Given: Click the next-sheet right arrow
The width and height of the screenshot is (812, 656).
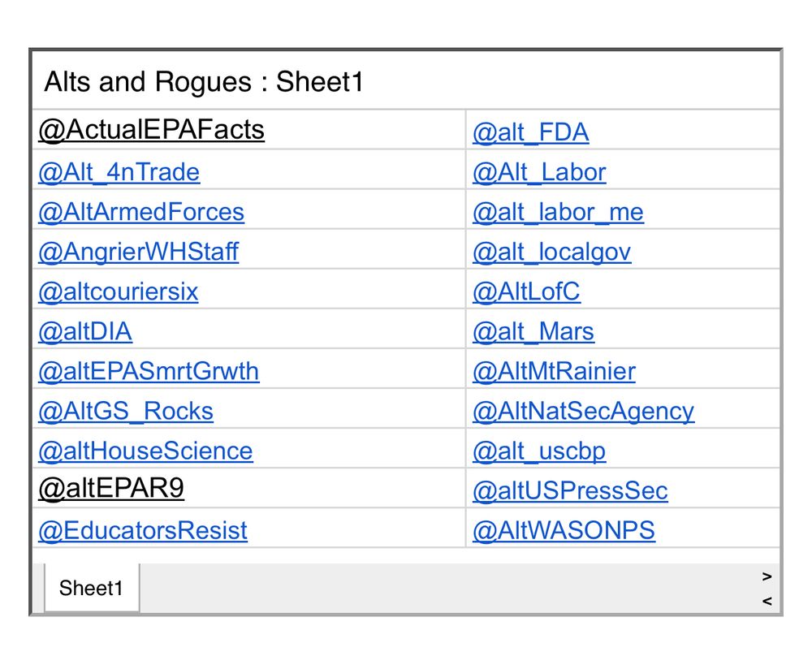Looking at the screenshot, I should click(767, 576).
